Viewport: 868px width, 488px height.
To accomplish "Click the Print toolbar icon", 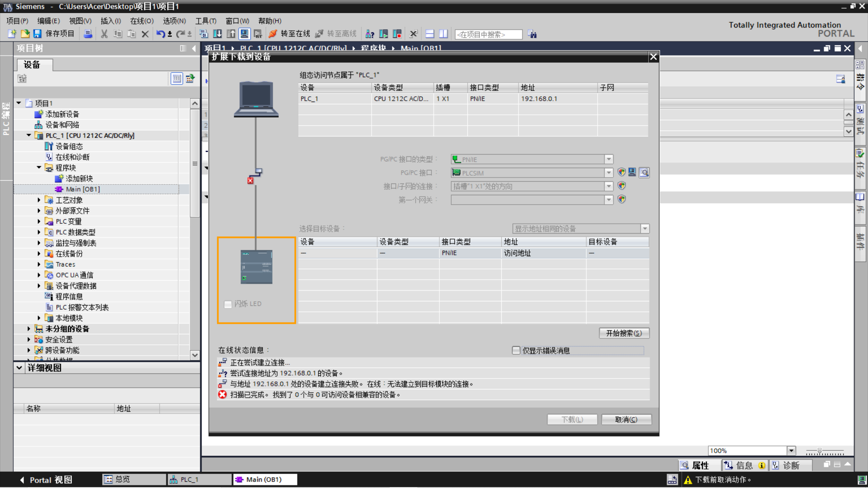I will pos(88,34).
